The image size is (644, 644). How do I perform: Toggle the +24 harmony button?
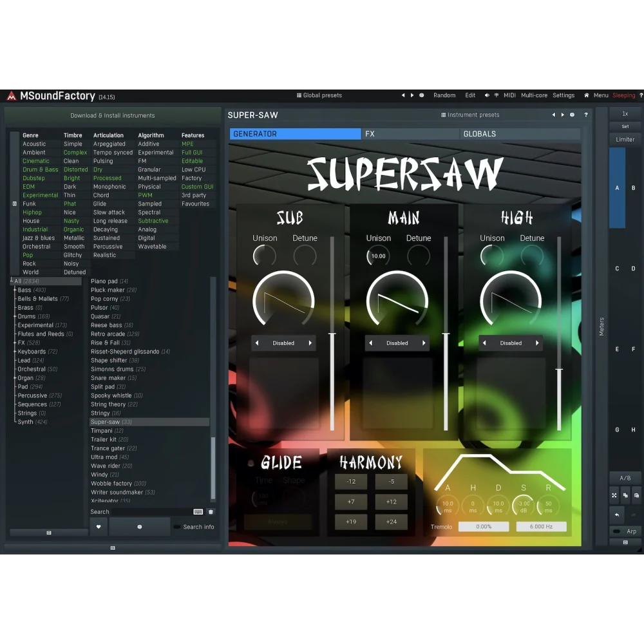(x=392, y=522)
